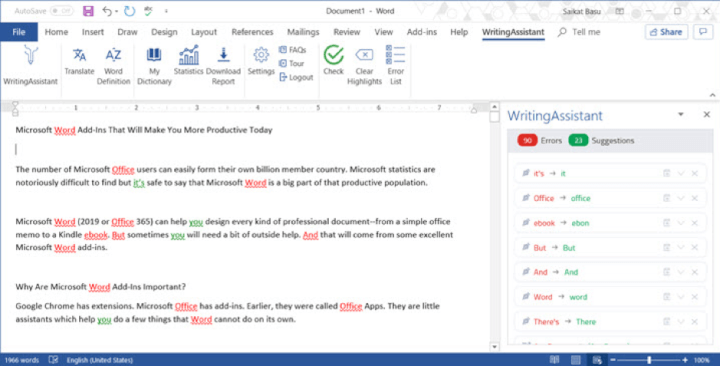Click the zoom in plus button
Viewport: 720px width, 366px height.
(x=685, y=360)
